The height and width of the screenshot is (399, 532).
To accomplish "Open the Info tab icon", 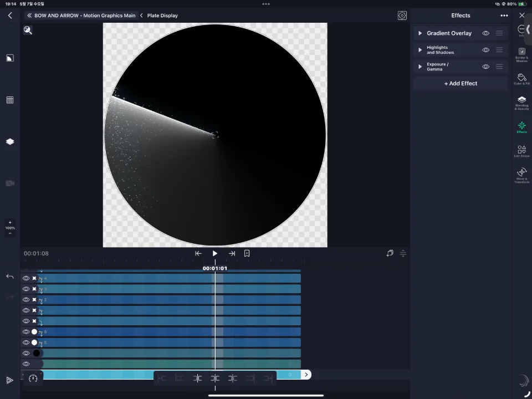I will [522, 30].
